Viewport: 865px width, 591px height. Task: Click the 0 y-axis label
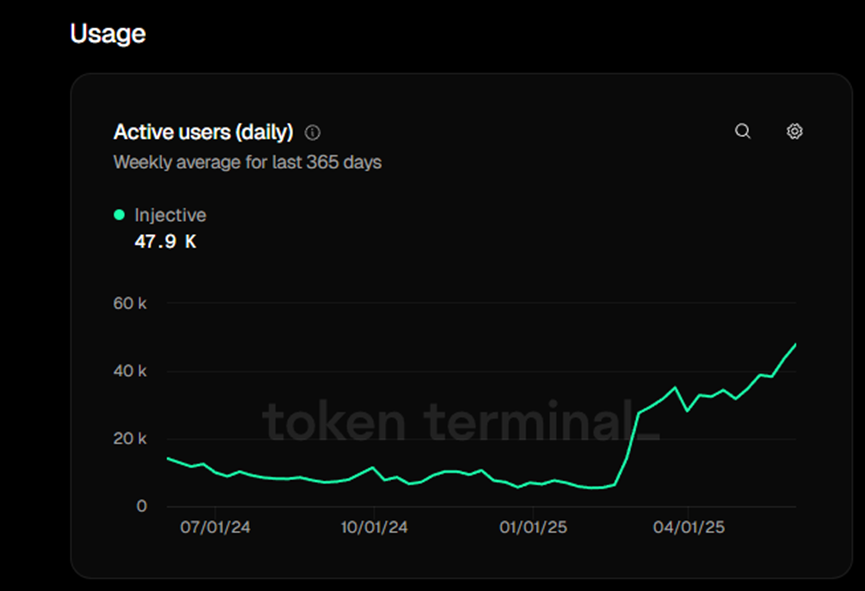[142, 506]
